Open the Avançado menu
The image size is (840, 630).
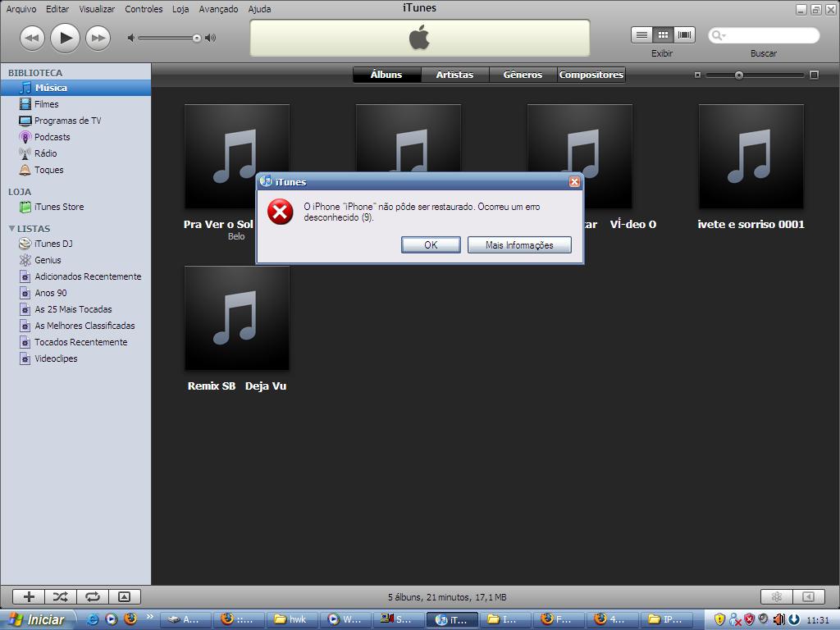click(218, 9)
